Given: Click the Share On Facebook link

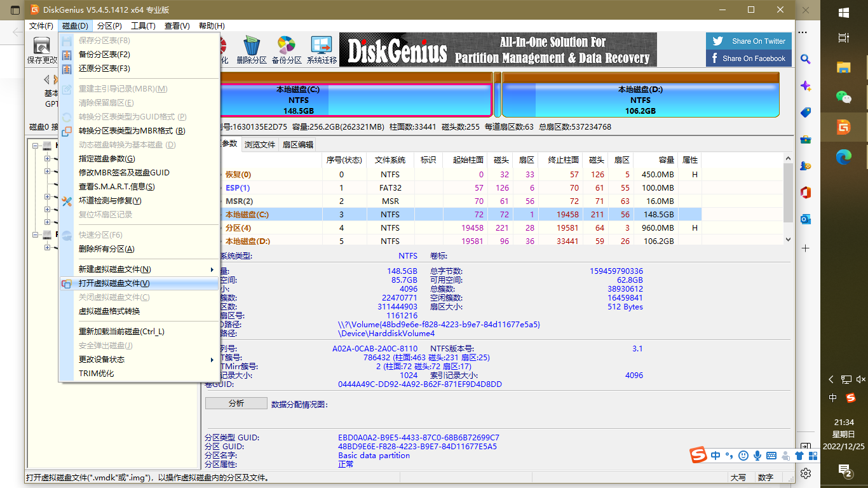Looking at the screenshot, I should click(x=749, y=58).
